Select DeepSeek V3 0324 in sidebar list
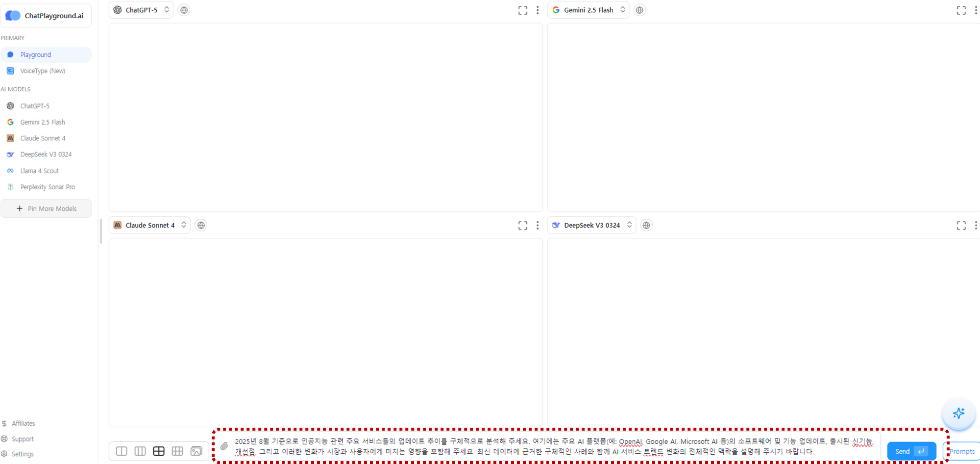This screenshot has height=464, width=980. (46, 155)
